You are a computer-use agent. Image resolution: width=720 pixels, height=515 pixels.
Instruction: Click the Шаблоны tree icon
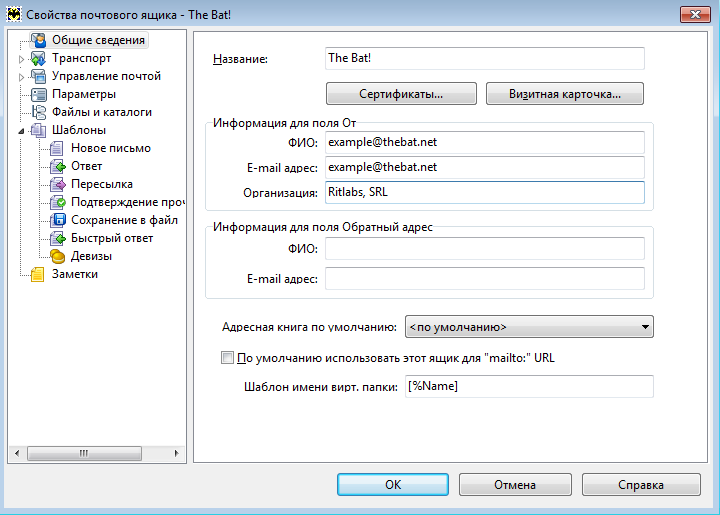[39, 130]
